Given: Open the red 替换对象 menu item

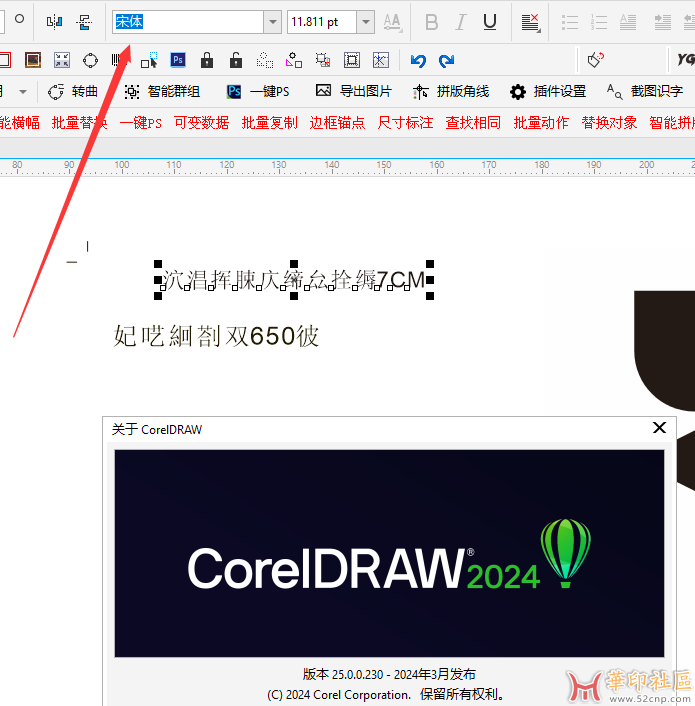Looking at the screenshot, I should tap(609, 122).
